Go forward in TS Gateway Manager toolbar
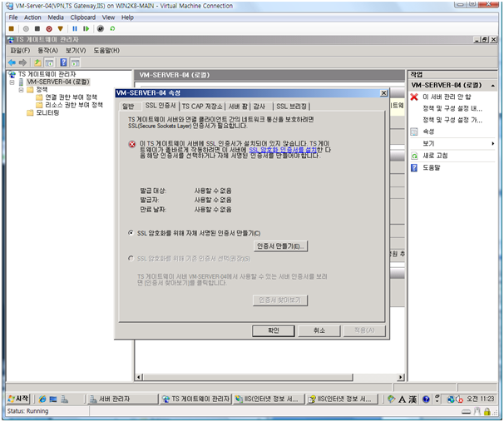The height and width of the screenshot is (422, 504). coord(22,62)
